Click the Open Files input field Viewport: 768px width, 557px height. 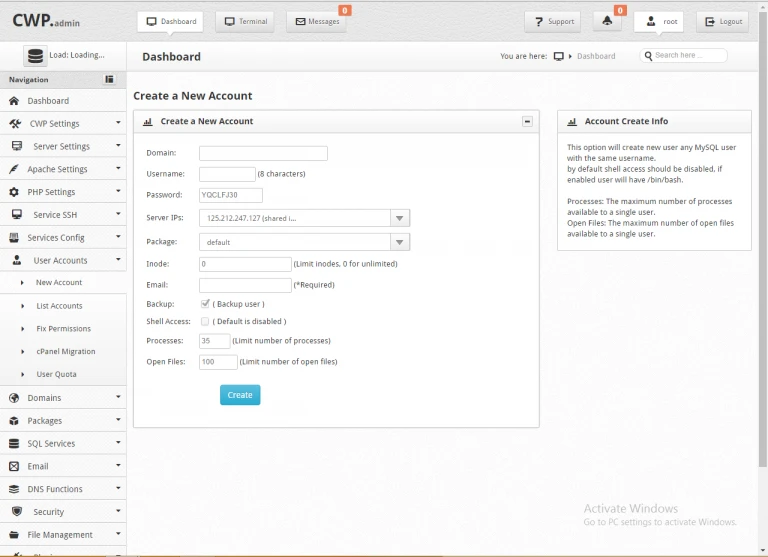[218, 362]
